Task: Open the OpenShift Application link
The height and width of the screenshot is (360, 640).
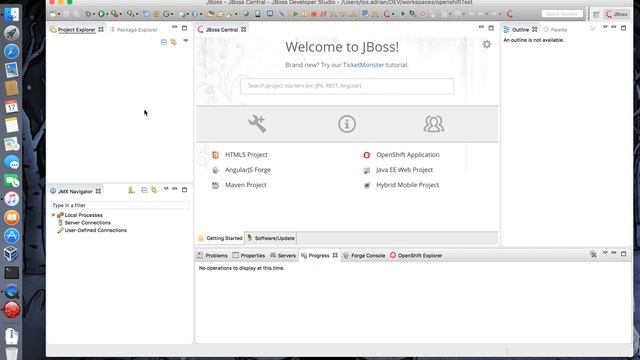Action: point(408,155)
